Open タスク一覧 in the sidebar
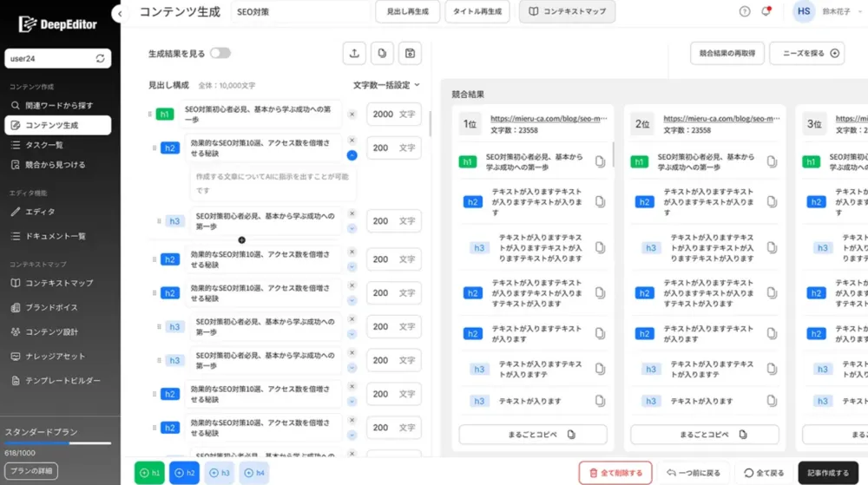This screenshot has width=868, height=485. point(57,145)
